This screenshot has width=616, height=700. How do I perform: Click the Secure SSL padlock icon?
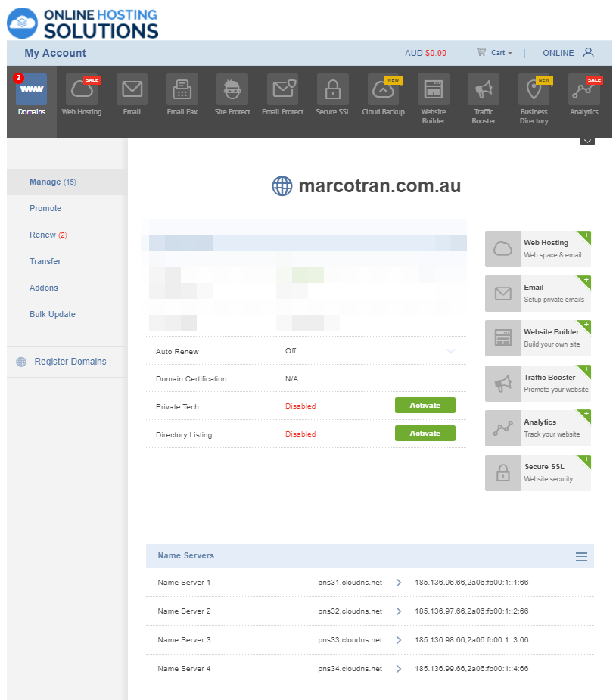pos(333,91)
